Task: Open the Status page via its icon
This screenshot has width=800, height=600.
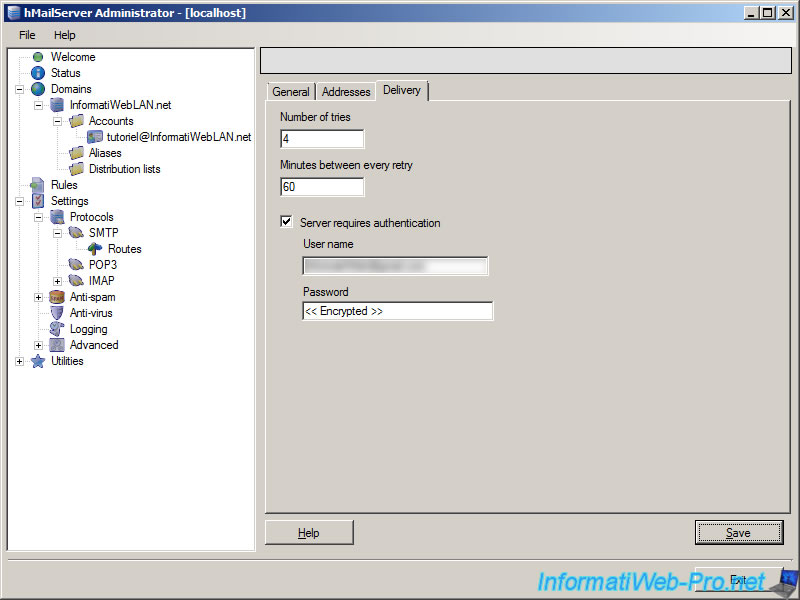Action: [x=37, y=73]
